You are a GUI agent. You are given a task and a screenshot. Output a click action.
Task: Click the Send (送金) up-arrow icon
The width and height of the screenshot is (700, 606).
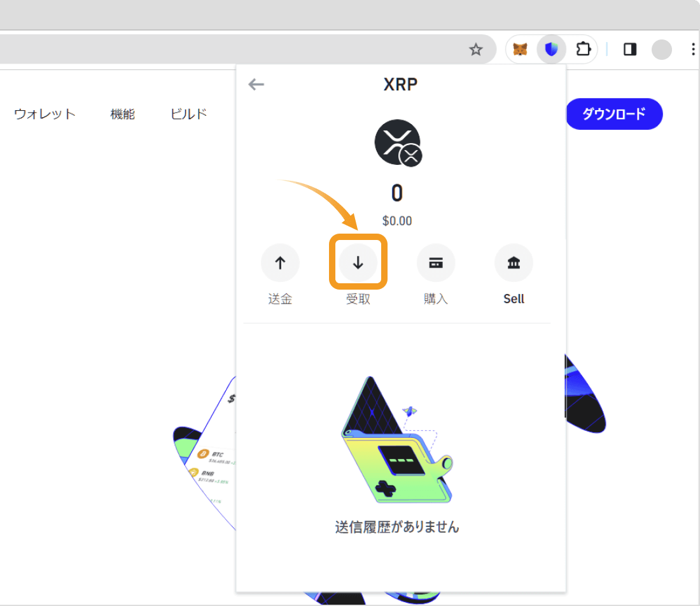[x=280, y=263]
